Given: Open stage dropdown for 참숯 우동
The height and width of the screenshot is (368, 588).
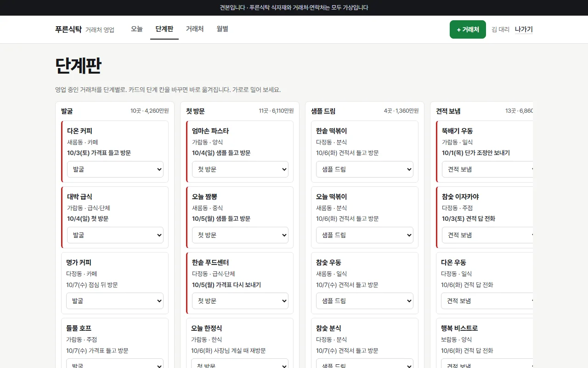Looking at the screenshot, I should [365, 301].
